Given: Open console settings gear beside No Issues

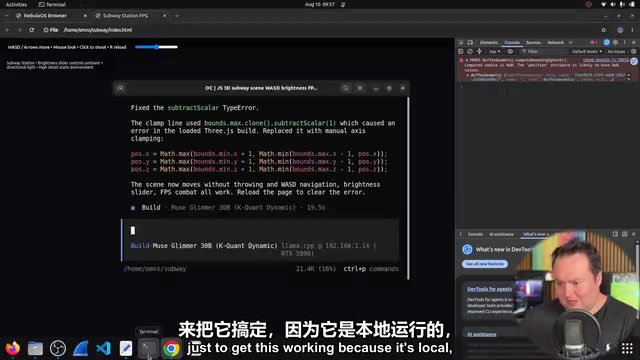Looking at the screenshot, I should pyautogui.click(x=633, y=51).
